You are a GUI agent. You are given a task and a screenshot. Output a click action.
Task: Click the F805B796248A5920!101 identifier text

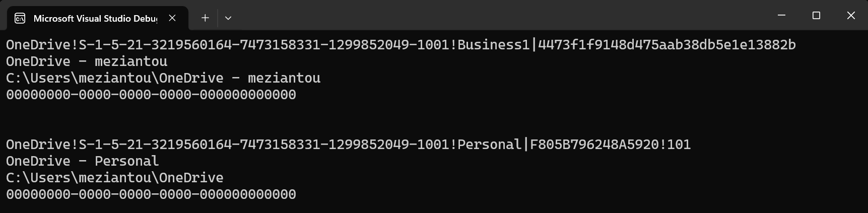[x=610, y=145]
